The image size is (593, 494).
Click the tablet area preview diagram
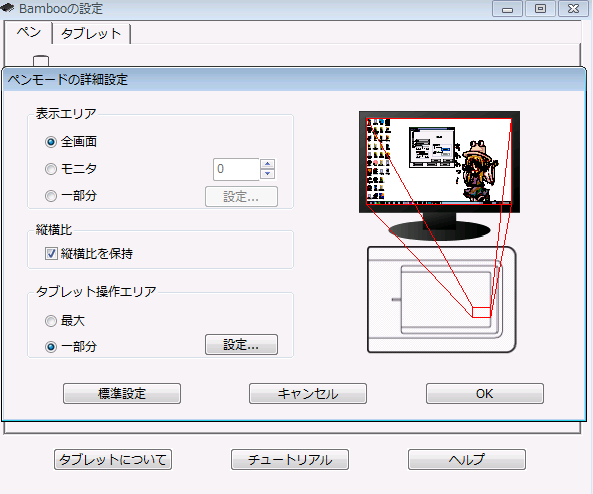coord(442,300)
